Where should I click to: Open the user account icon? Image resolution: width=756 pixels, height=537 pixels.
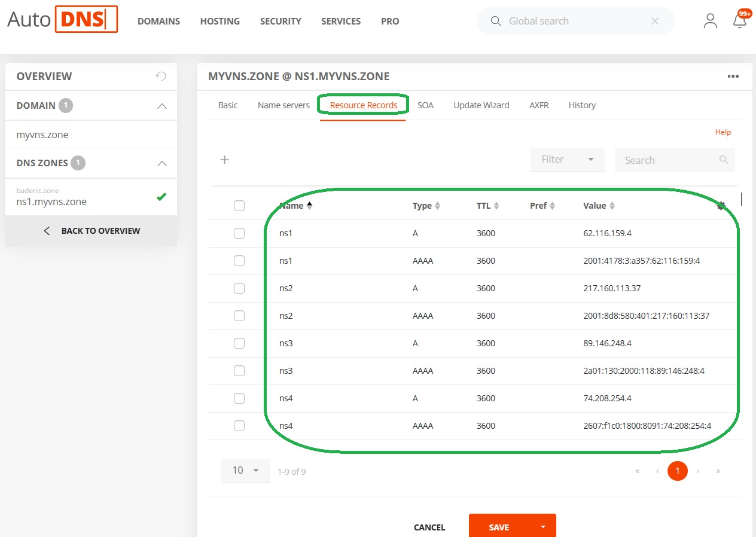coord(710,21)
